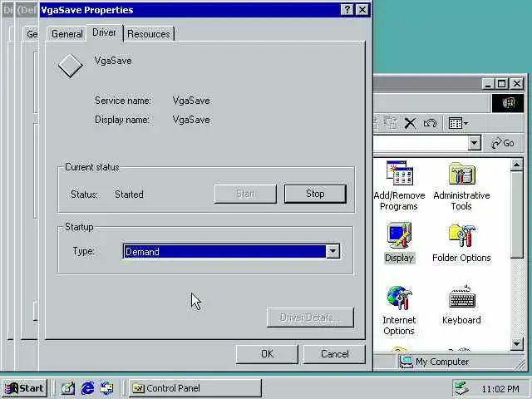Click the Go button
Screen dimensions: 532x399
click(x=502, y=143)
